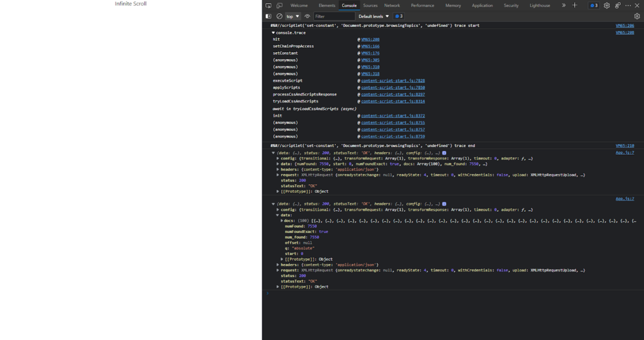This screenshot has width=644, height=340.
Task: Click the Infinite Scroll page heading
Action: point(131,4)
